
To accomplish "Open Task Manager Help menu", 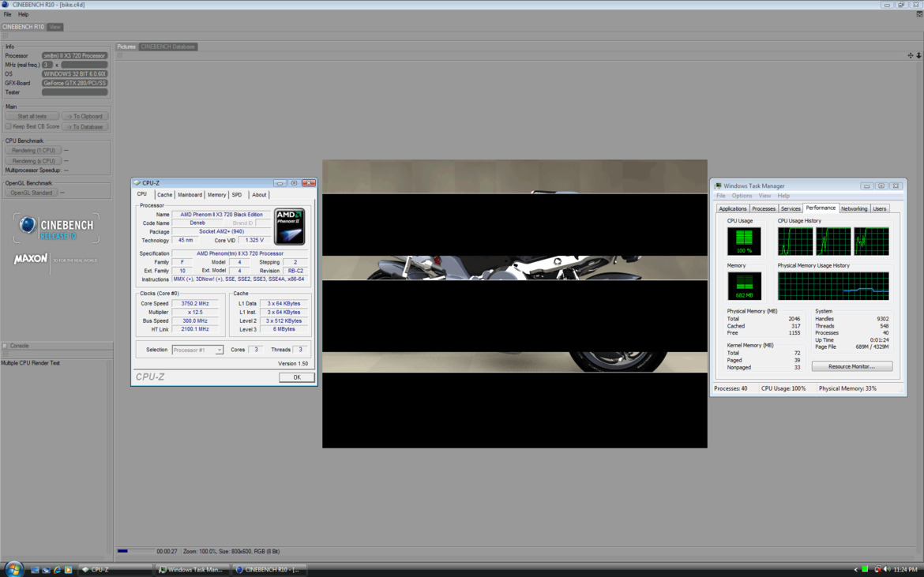I will tap(783, 196).
